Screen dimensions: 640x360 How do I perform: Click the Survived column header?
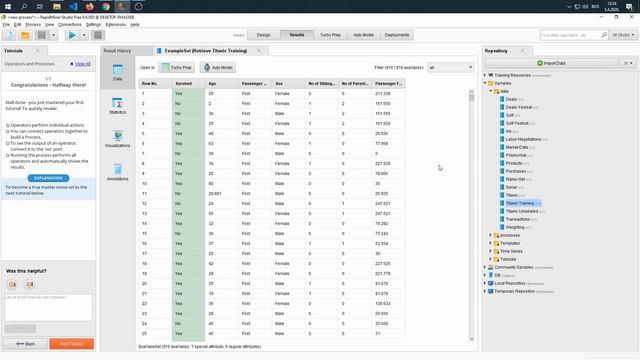[x=188, y=83]
